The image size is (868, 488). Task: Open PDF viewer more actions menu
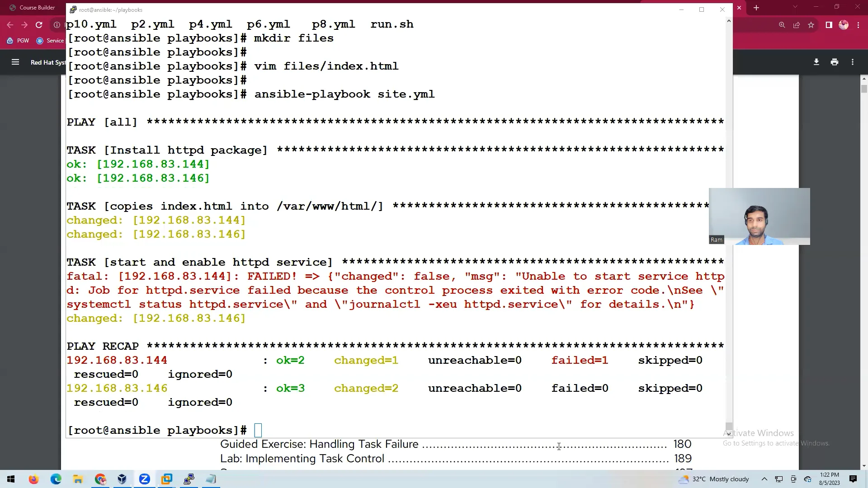point(853,62)
